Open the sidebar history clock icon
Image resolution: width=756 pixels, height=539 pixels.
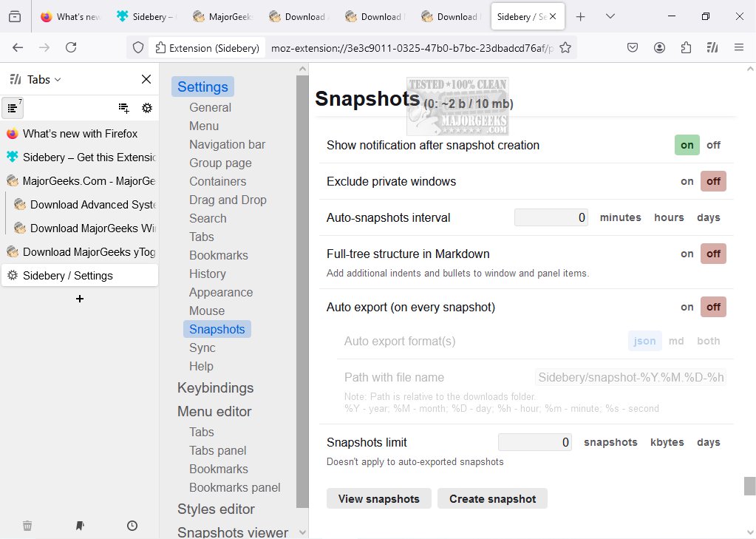click(132, 526)
